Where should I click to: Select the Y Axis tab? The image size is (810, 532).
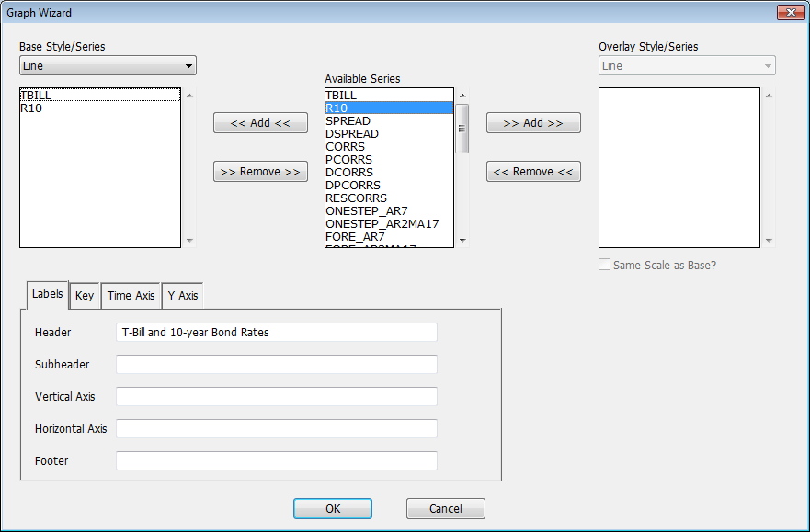point(182,296)
